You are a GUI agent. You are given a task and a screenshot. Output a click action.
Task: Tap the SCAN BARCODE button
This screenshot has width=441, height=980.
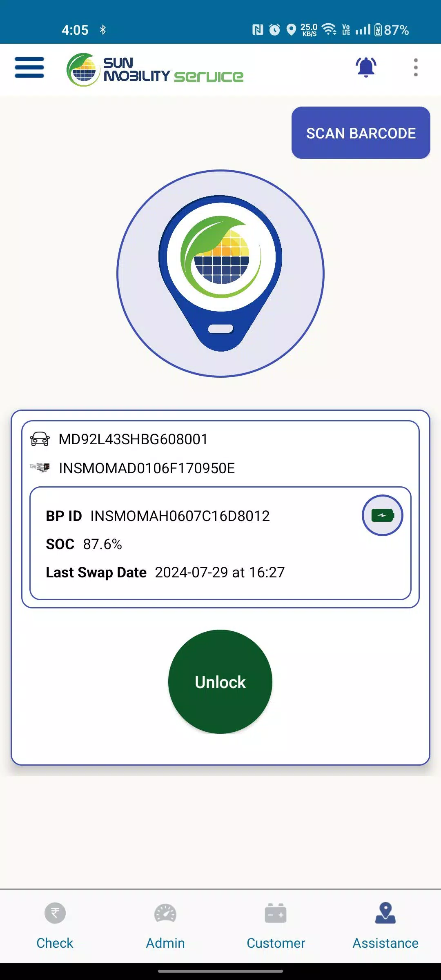point(361,133)
